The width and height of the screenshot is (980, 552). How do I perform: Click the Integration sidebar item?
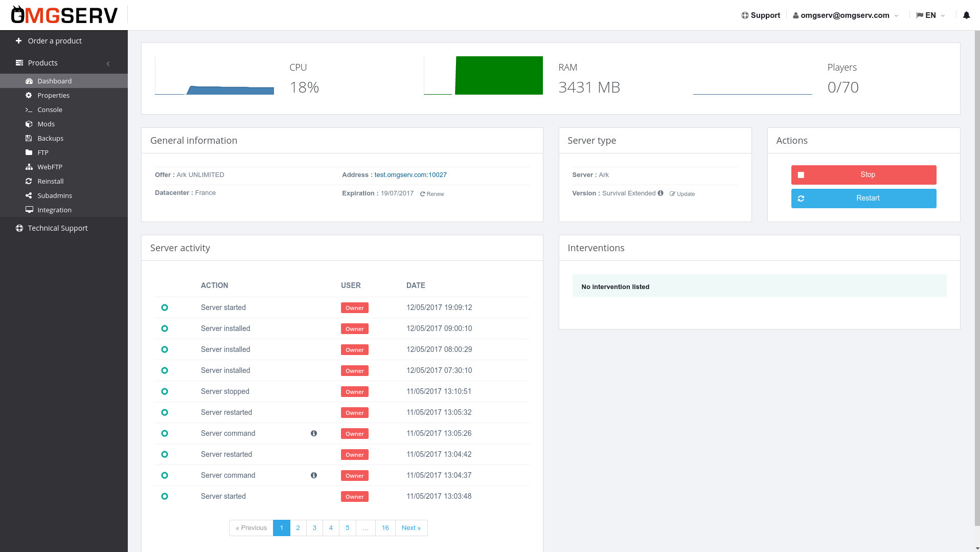(64, 210)
